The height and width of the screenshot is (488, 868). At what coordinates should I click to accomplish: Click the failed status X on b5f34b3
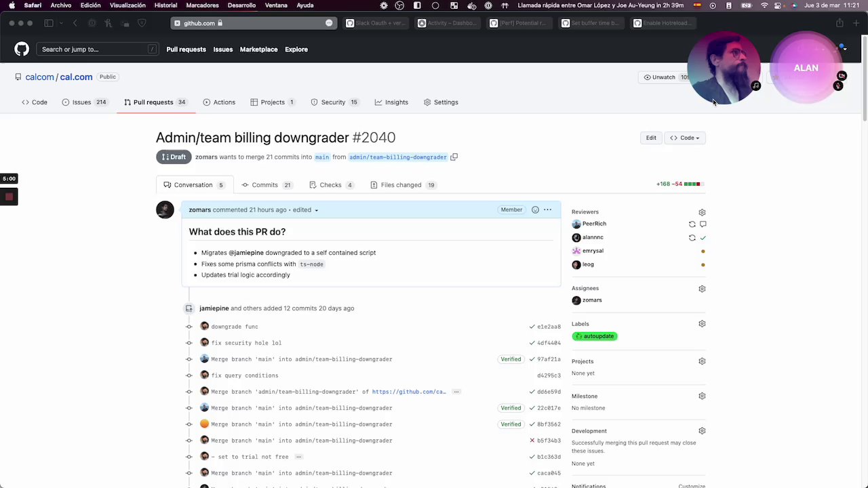coord(532,441)
